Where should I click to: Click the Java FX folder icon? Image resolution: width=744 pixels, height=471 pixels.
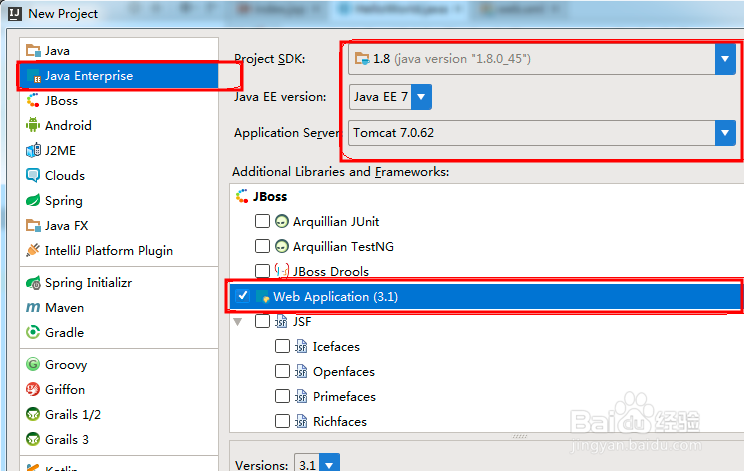(33, 225)
